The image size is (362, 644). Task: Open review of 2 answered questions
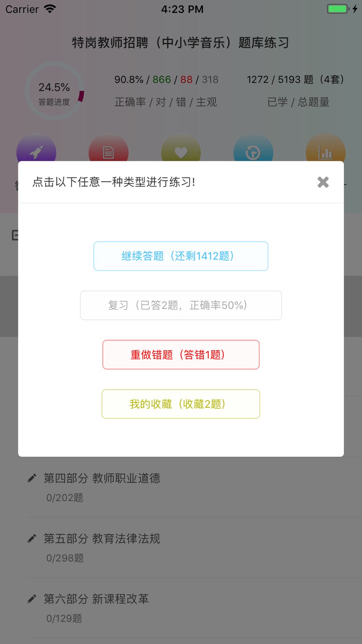coord(181,305)
